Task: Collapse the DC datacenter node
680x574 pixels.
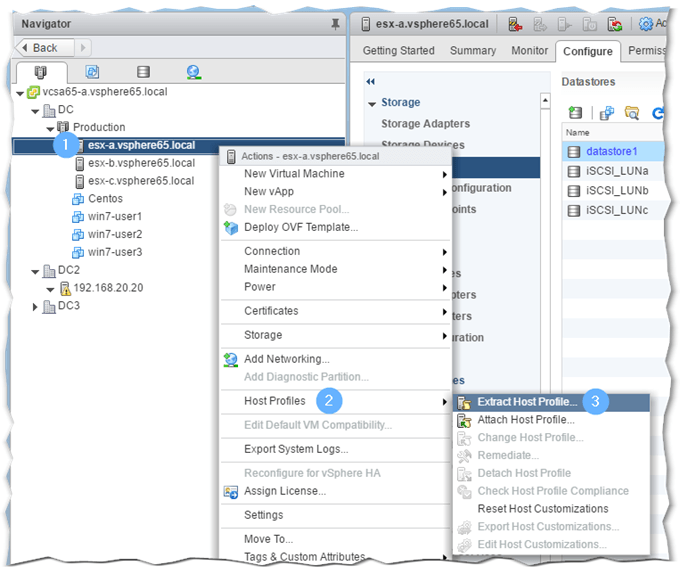Action: click(x=36, y=111)
